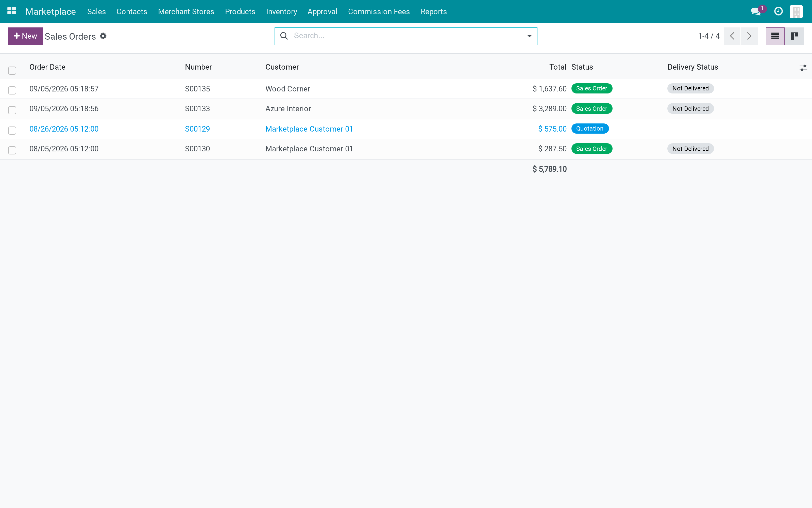Open order number S00135
812x508 pixels.
coord(197,89)
